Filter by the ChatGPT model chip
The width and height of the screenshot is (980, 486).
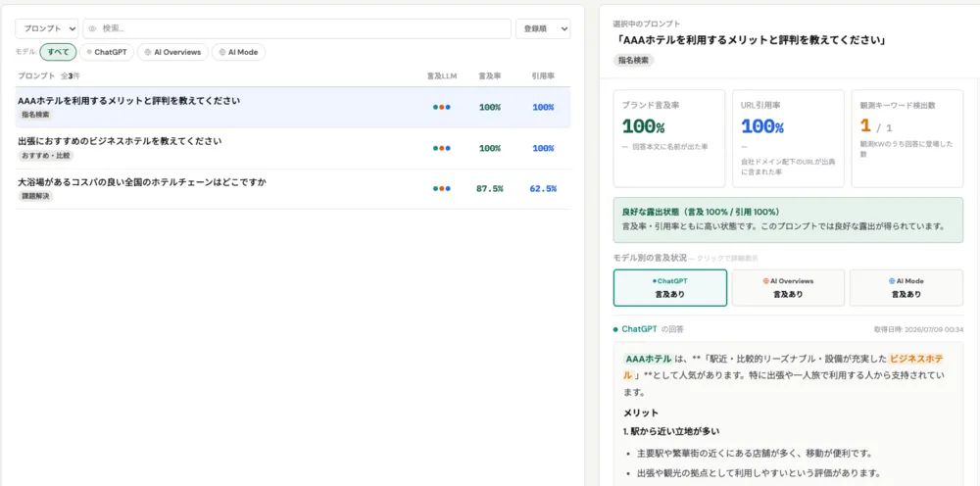pos(107,53)
